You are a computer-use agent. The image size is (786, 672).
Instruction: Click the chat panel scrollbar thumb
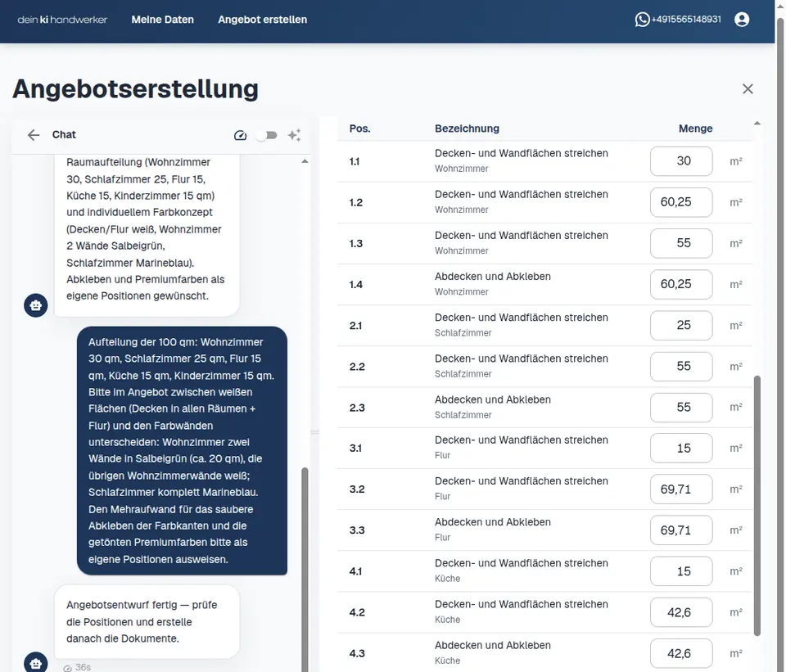coord(305,569)
